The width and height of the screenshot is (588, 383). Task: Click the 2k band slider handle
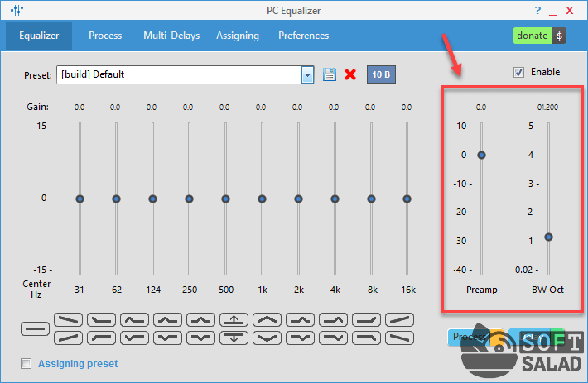coord(298,199)
